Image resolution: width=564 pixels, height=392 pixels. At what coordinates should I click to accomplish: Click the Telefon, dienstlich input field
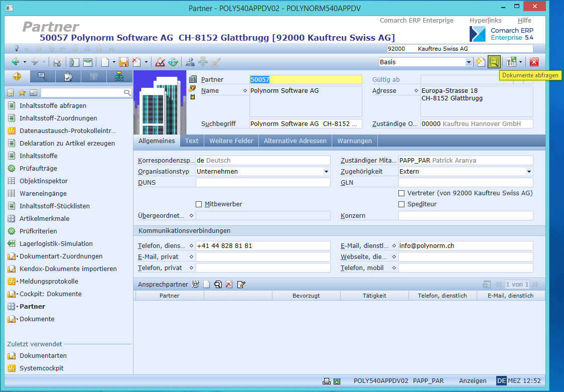(x=263, y=245)
